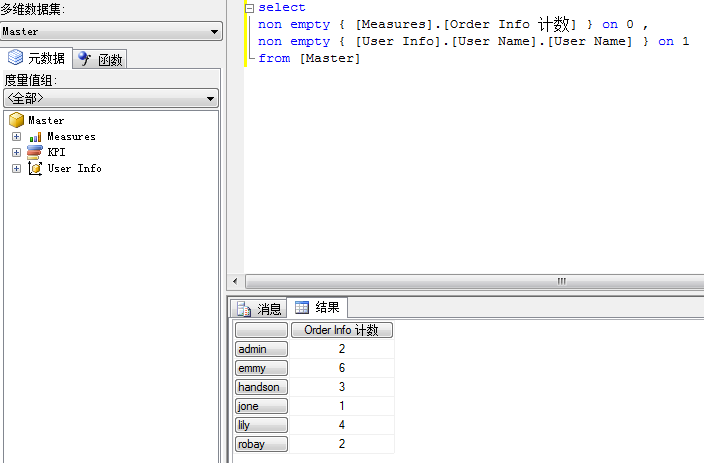
Task: Click 'from [Master]' line in editor
Action: (309, 58)
